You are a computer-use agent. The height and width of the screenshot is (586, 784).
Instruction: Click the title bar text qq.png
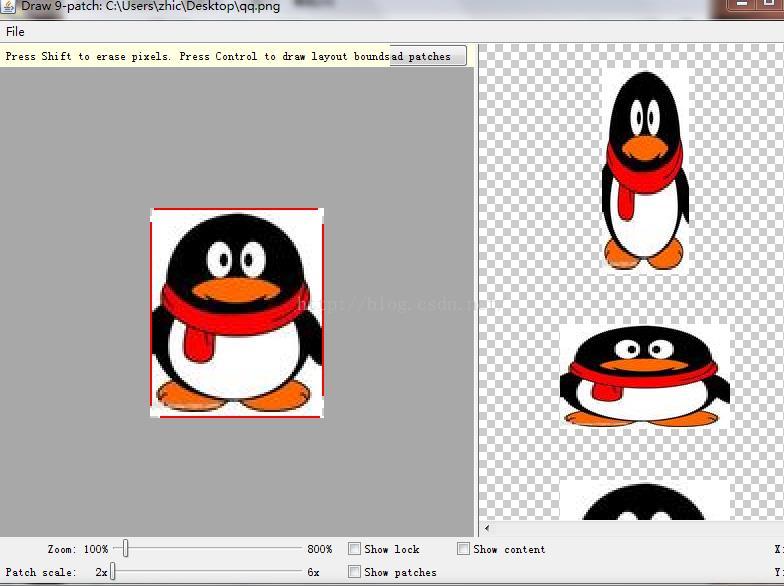pos(258,7)
